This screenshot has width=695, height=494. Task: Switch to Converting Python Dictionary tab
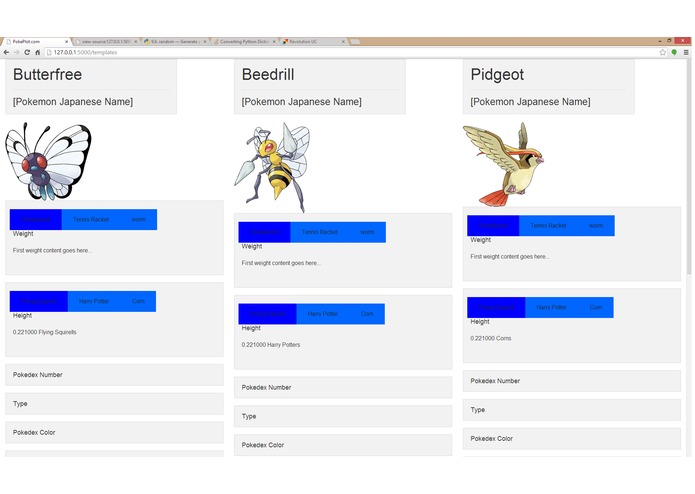pos(244,42)
